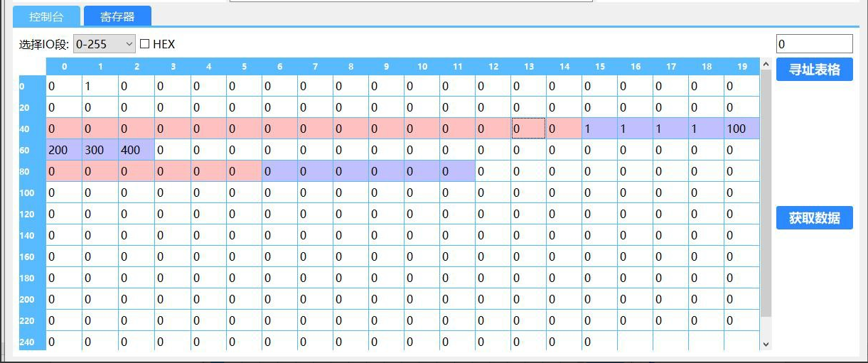Viewport: 868px width, 363px height.
Task: Click column header 19 in the register table
Action: tap(741, 66)
